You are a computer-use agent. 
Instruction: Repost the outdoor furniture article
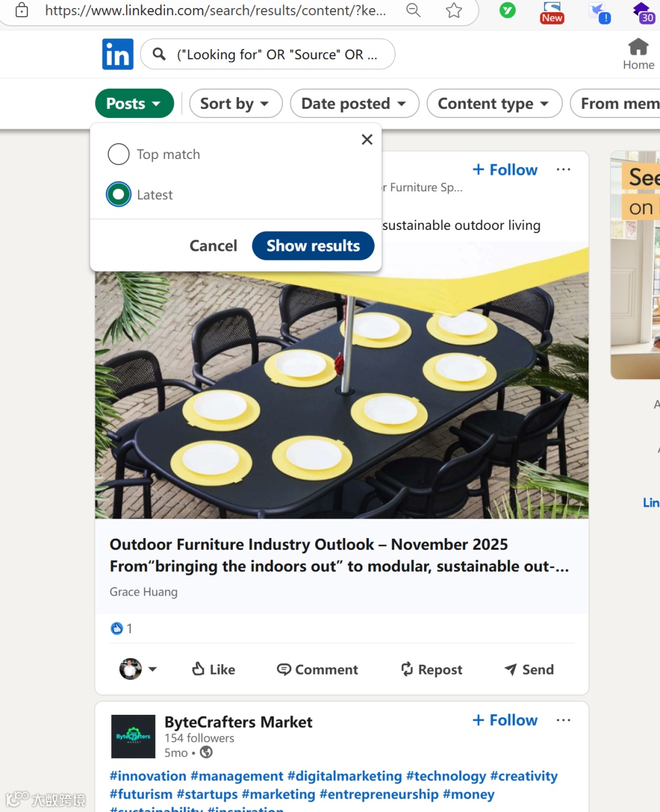pyautogui.click(x=431, y=670)
